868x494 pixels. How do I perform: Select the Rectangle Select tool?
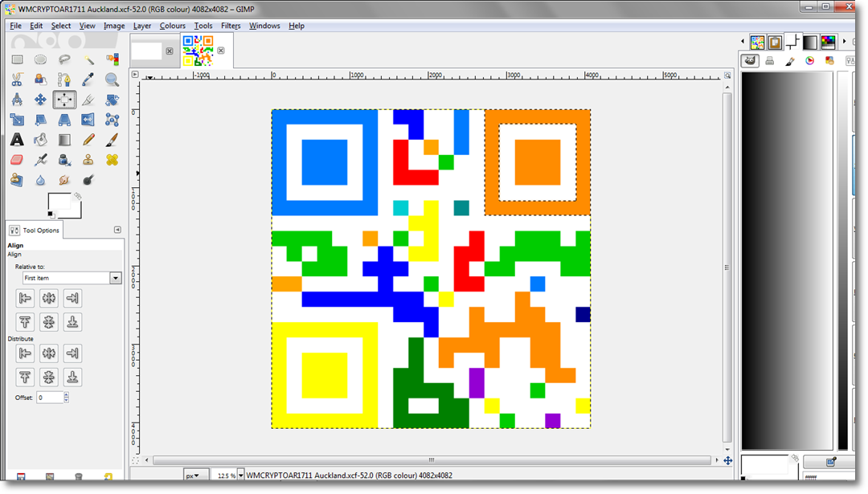[17, 59]
